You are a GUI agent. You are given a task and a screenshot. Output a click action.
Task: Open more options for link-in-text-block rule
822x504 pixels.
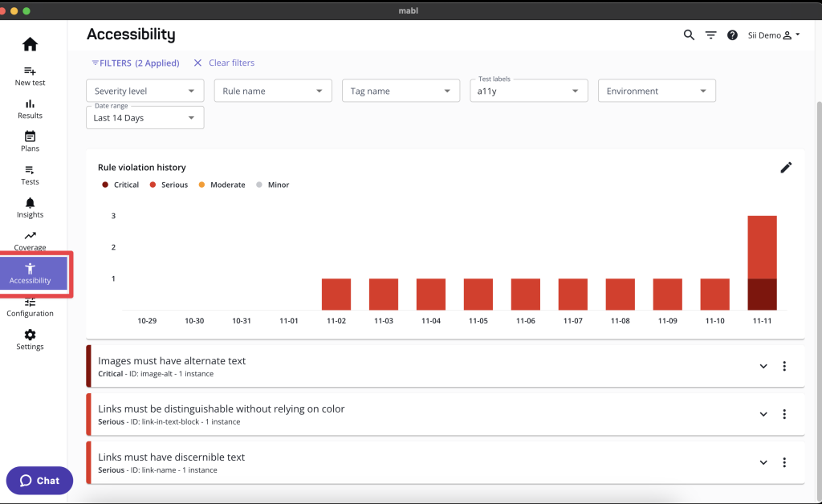click(x=784, y=414)
